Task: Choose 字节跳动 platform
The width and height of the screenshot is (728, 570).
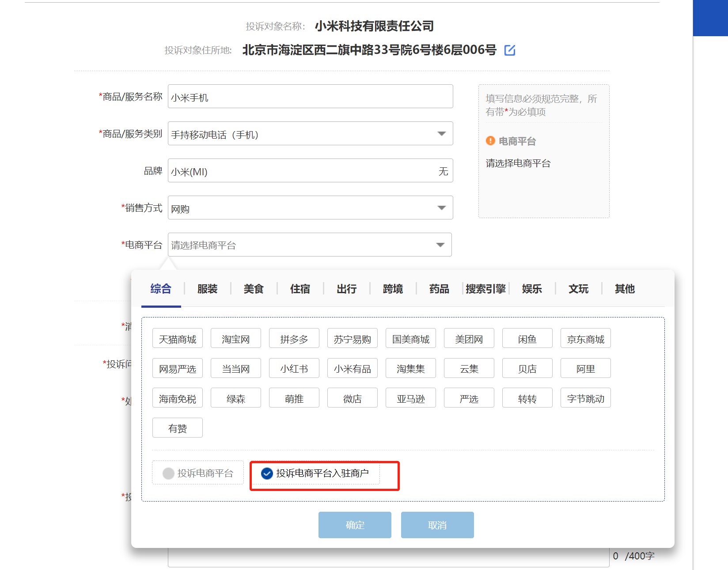Action: pyautogui.click(x=586, y=398)
